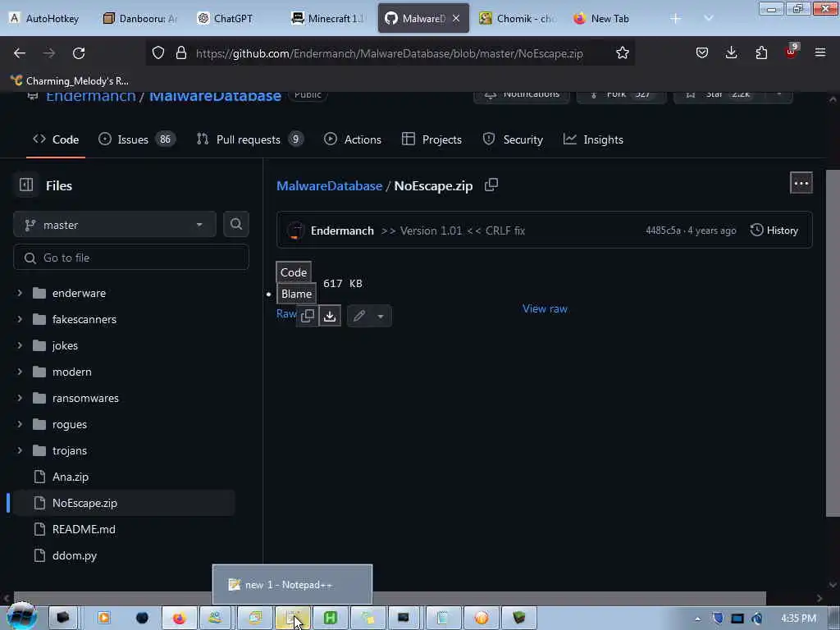
Task: Expand the trojans folder chevron
Action: tap(20, 450)
